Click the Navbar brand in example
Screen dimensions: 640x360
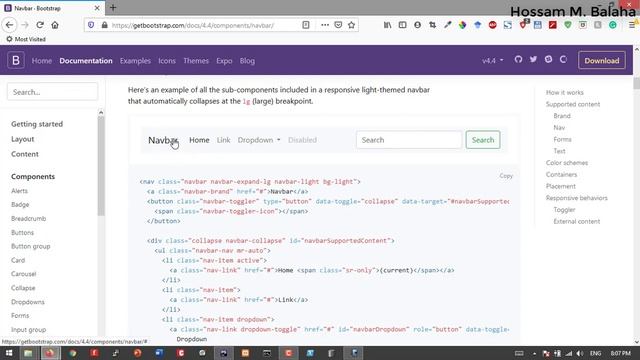tap(163, 140)
